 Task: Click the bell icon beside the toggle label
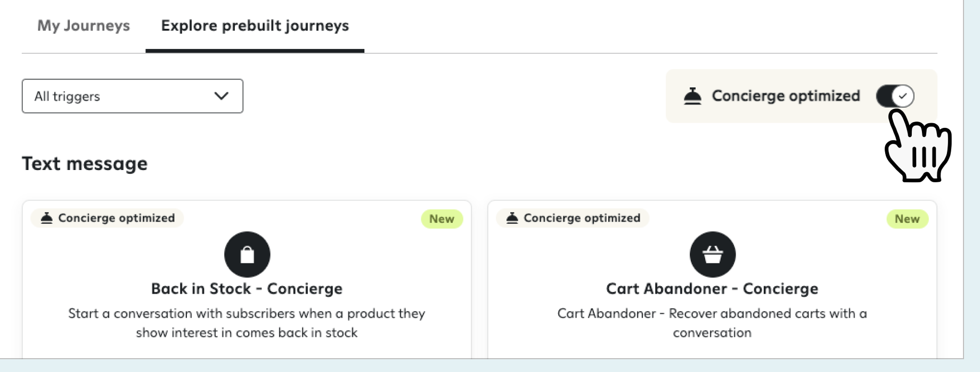(692, 96)
